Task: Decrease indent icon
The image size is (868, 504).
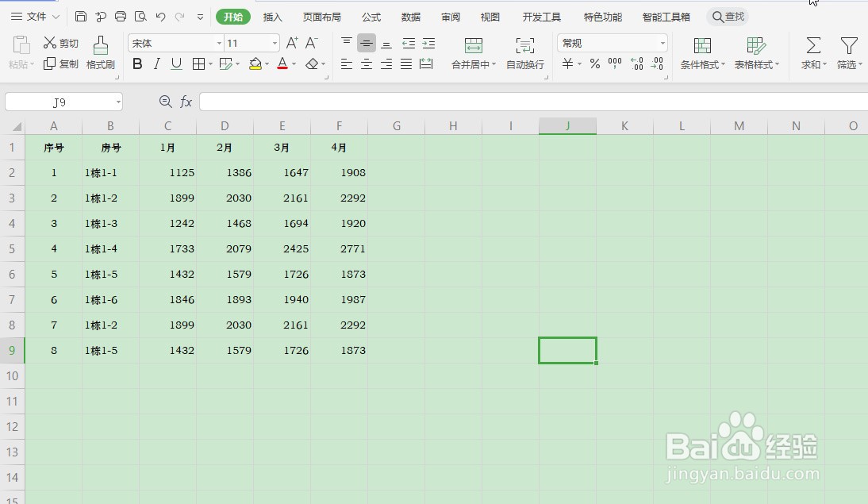Action: point(409,43)
